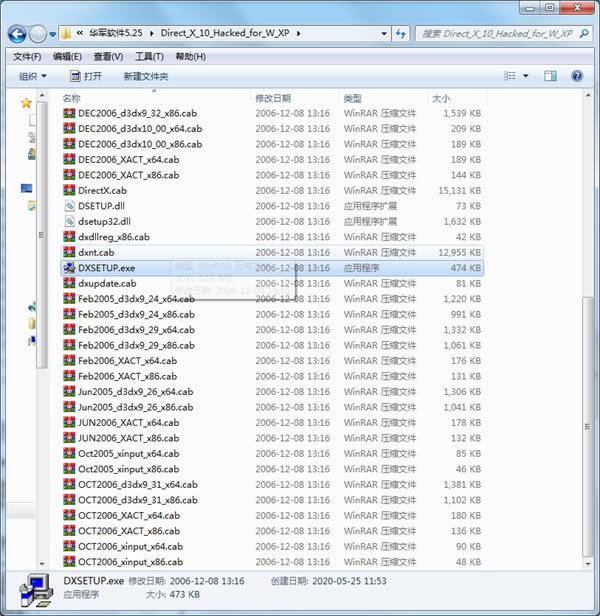Viewport: 600px width, 616px height.
Task: Select the Feb2005_d3dx9_24_x86.cab file icon
Action: [x=69, y=314]
